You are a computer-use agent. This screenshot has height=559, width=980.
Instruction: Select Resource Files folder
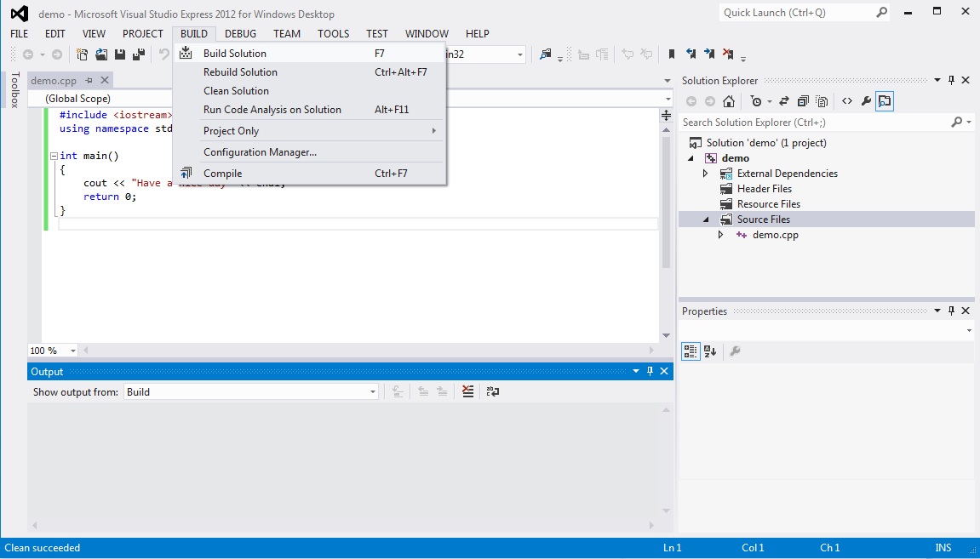[x=769, y=204]
